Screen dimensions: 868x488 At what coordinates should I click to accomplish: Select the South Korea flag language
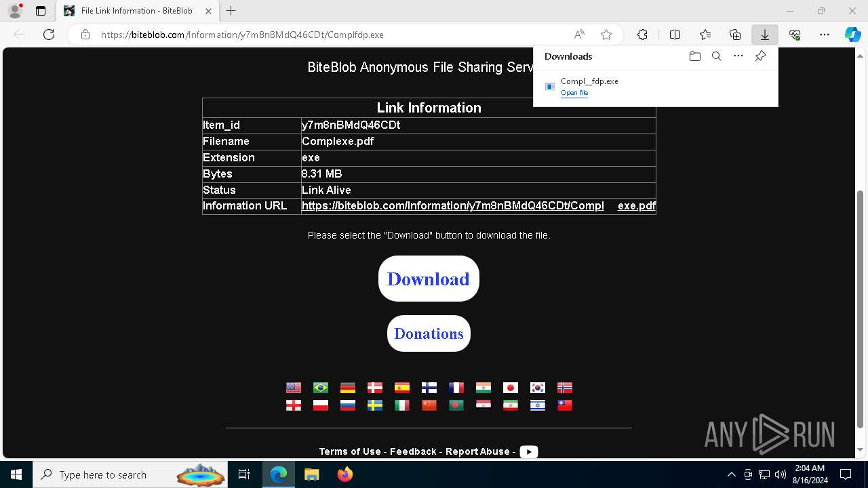[538, 388]
